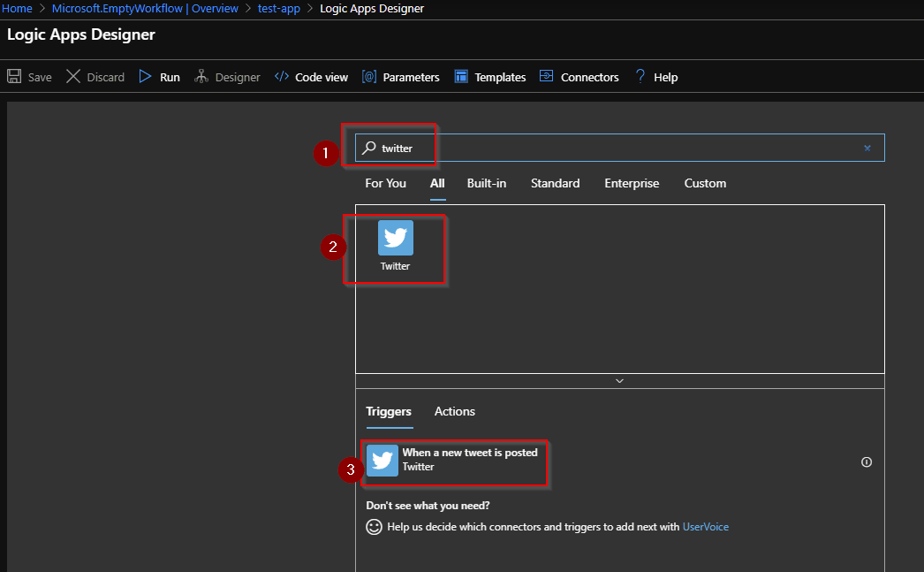Click 'Logic Apps Designer' breadcrumb text
This screenshot has height=572, width=924.
tap(372, 8)
